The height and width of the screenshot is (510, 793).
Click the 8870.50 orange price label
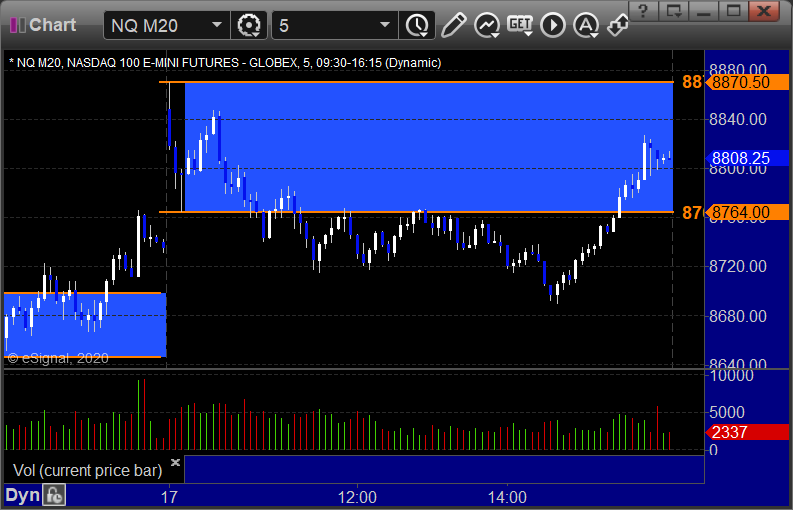[x=747, y=82]
